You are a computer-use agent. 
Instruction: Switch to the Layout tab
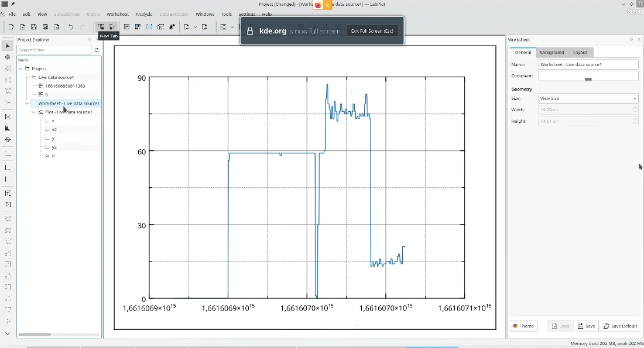coord(580,53)
